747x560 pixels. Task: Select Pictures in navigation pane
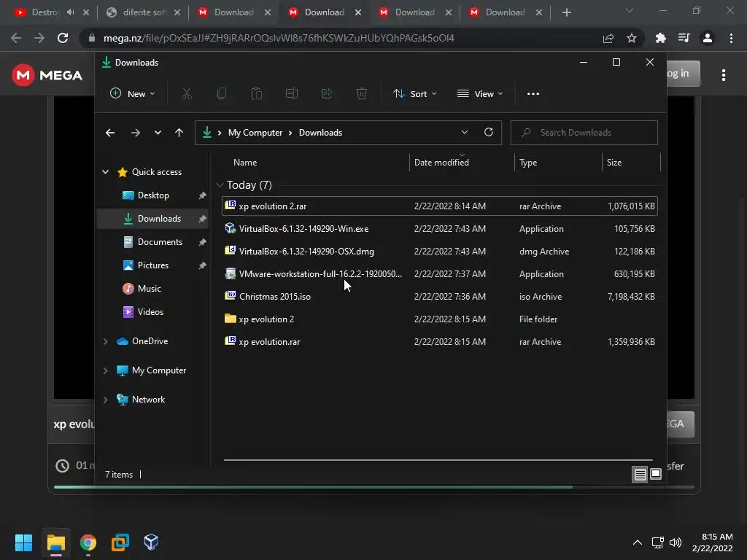click(x=153, y=265)
